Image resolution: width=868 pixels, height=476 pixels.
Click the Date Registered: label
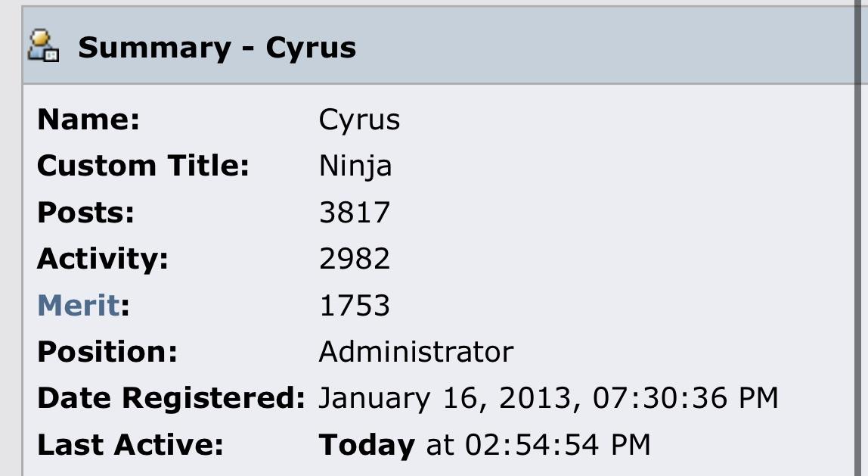pyautogui.click(x=171, y=399)
